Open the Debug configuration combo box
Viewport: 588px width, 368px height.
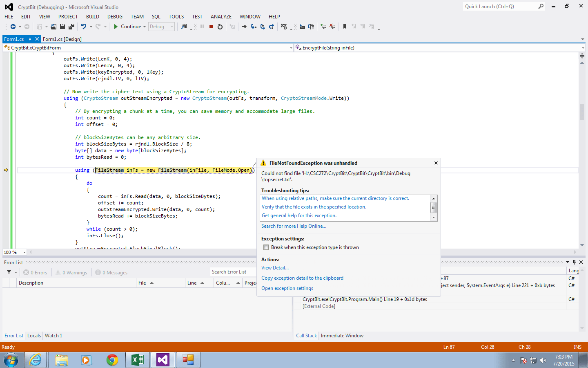(161, 27)
